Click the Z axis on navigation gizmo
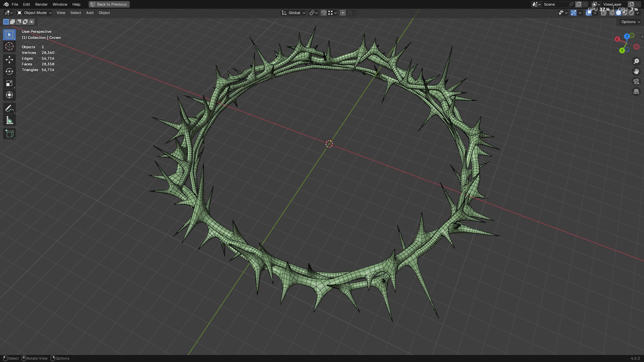The width and height of the screenshot is (644, 362). pyautogui.click(x=627, y=36)
